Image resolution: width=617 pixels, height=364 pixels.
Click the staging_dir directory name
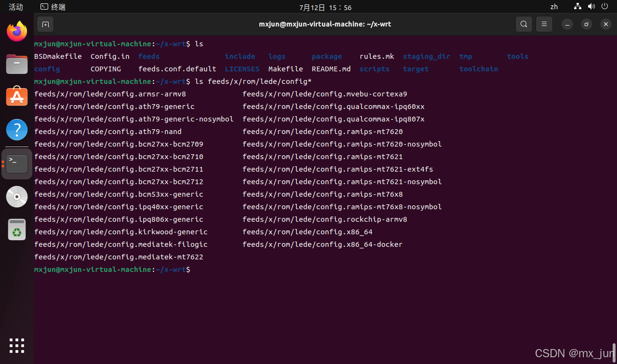[x=427, y=56]
